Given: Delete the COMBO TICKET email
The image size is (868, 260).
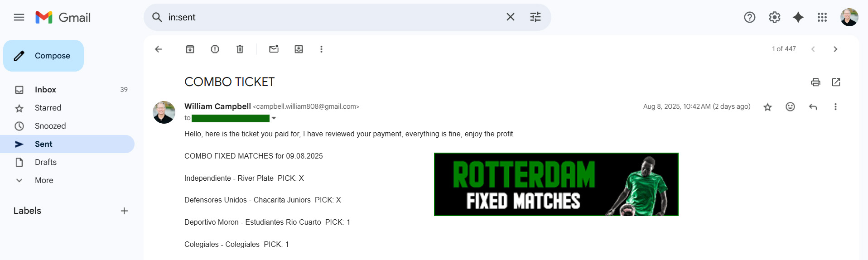Looking at the screenshot, I should (x=240, y=49).
